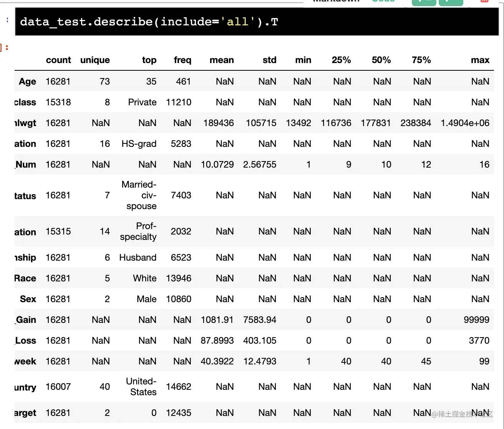This screenshot has width=504, height=429.
Task: Click the max value 3770
Action: pos(479,341)
